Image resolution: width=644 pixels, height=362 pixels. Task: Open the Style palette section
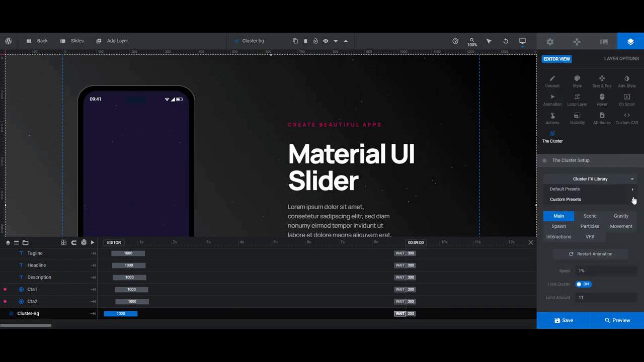(x=577, y=81)
